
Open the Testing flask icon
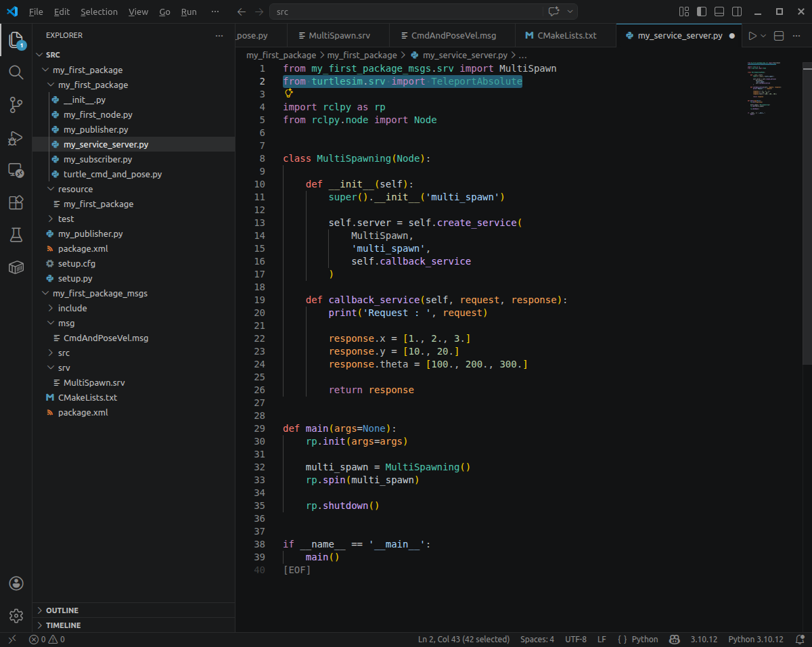pos(16,235)
